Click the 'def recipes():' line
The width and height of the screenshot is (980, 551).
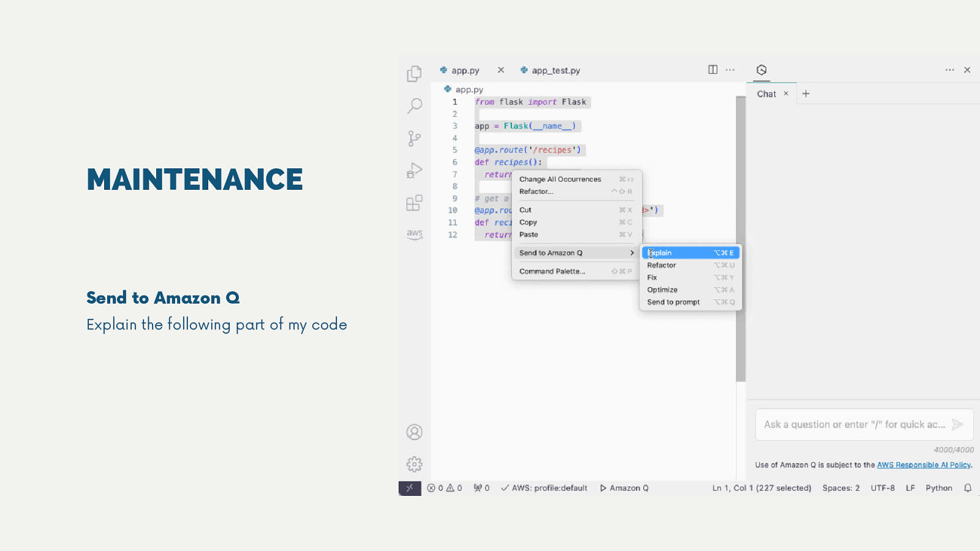(508, 162)
